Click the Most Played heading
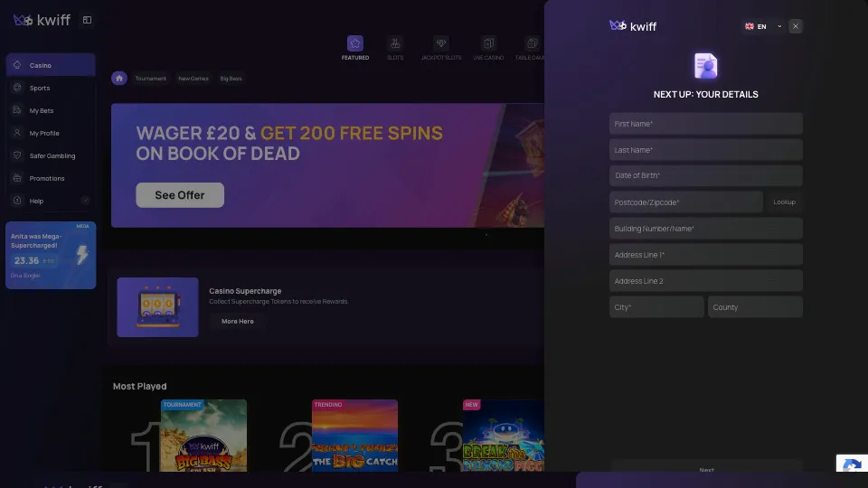Viewport: 868px width, 488px height. pos(139,386)
